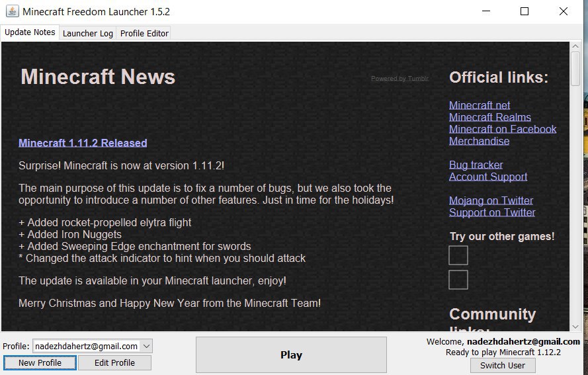Viewport: 588px width, 375px height.
Task: Click the Official links heading
Action: [499, 77]
